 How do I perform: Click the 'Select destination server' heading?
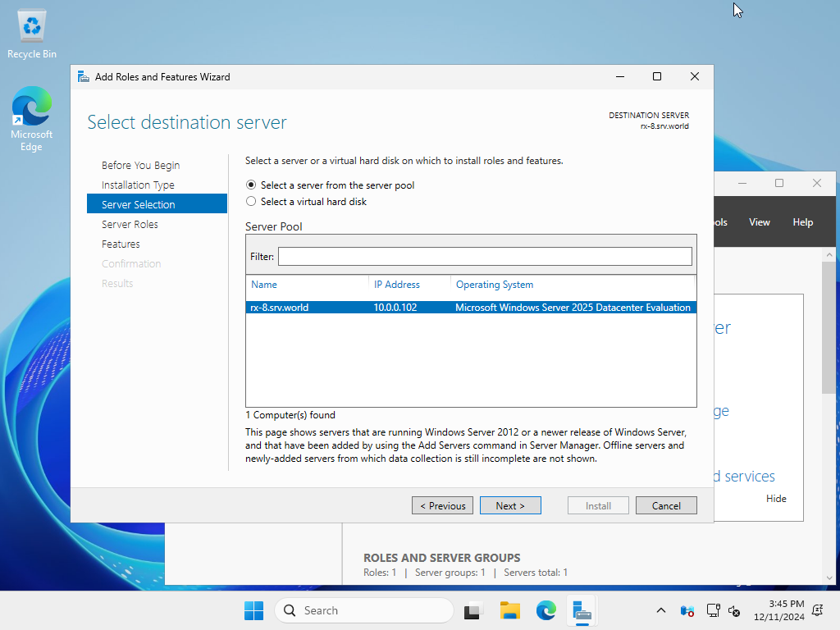(187, 122)
